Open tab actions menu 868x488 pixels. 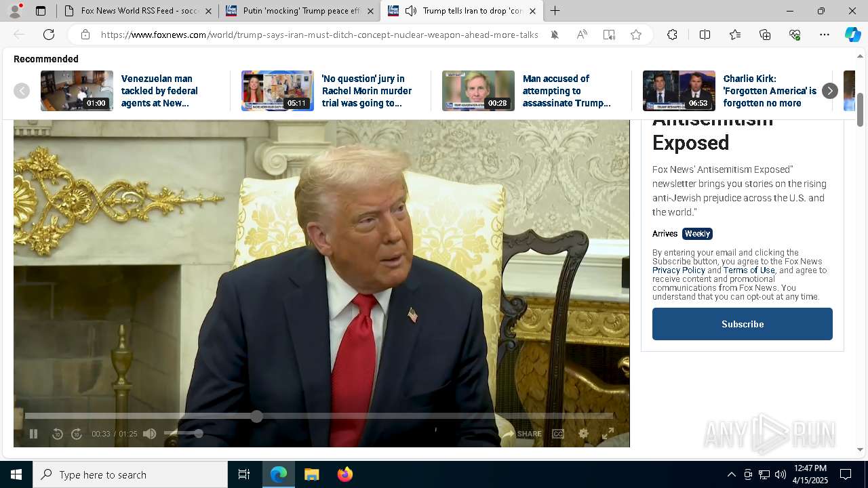pyautogui.click(x=41, y=11)
